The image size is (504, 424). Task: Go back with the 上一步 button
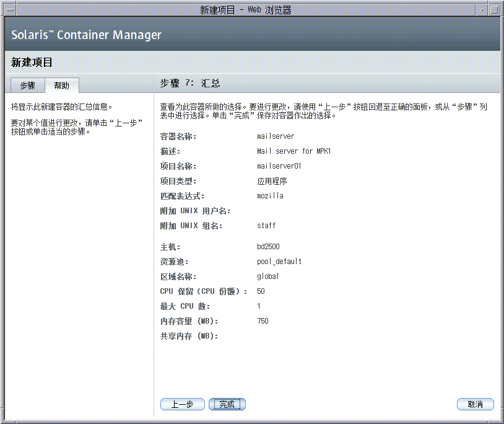pyautogui.click(x=182, y=404)
